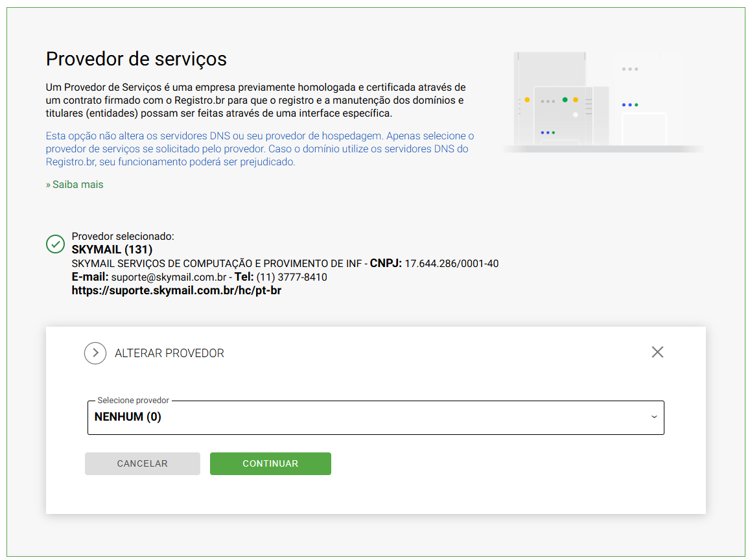
Task: Click the SKYMAIL (131) provider name
Action: tap(112, 250)
